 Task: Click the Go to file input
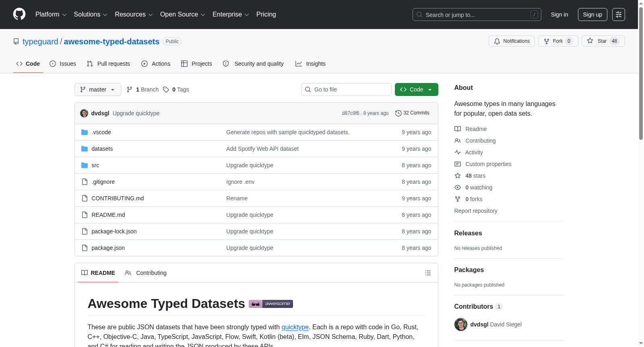pos(346,89)
